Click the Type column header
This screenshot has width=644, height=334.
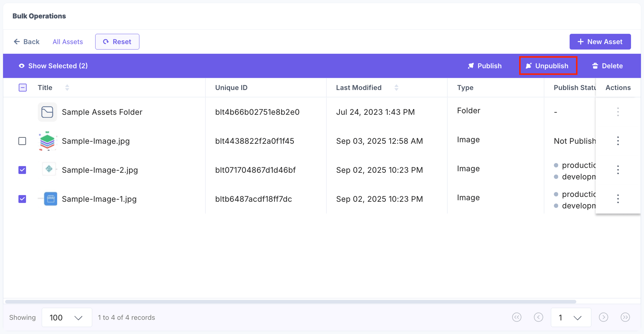point(465,88)
